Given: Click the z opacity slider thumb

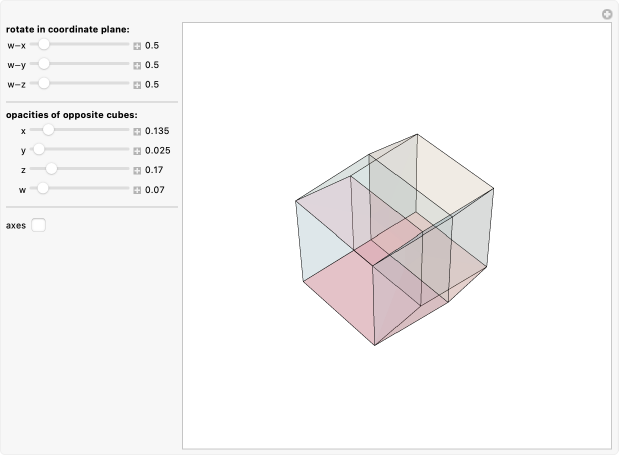Looking at the screenshot, I should click(x=51, y=169).
